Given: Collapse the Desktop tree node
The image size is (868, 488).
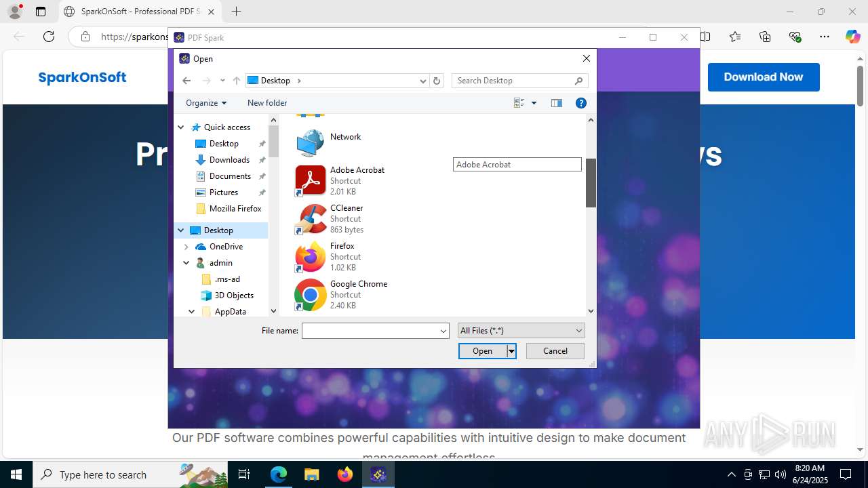Looking at the screenshot, I should tap(181, 230).
